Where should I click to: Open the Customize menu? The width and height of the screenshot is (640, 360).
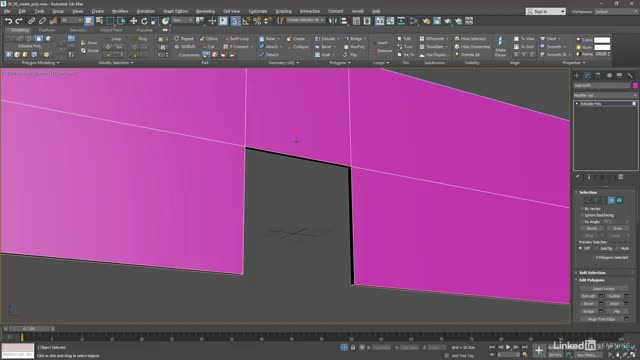click(x=258, y=11)
